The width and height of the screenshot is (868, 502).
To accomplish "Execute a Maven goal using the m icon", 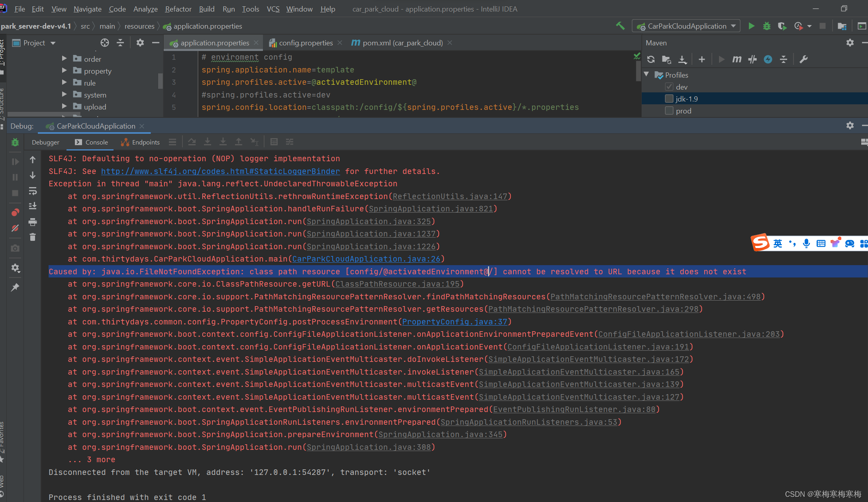I will pyautogui.click(x=737, y=59).
